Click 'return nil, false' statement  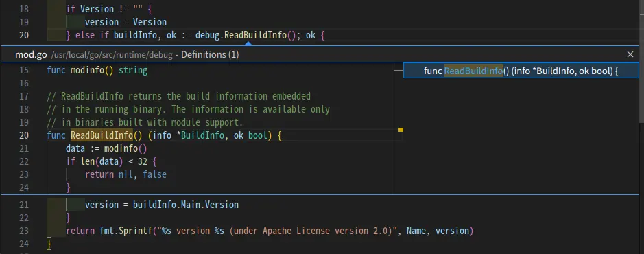point(126,174)
